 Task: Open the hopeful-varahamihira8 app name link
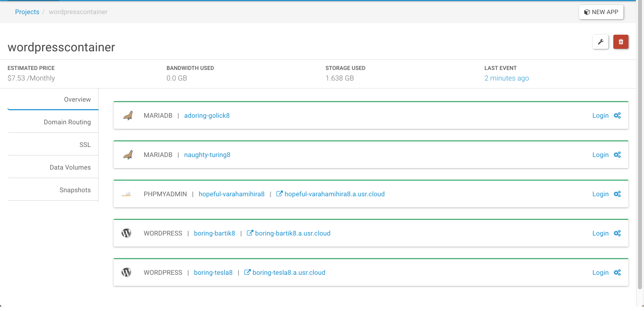pyautogui.click(x=231, y=194)
